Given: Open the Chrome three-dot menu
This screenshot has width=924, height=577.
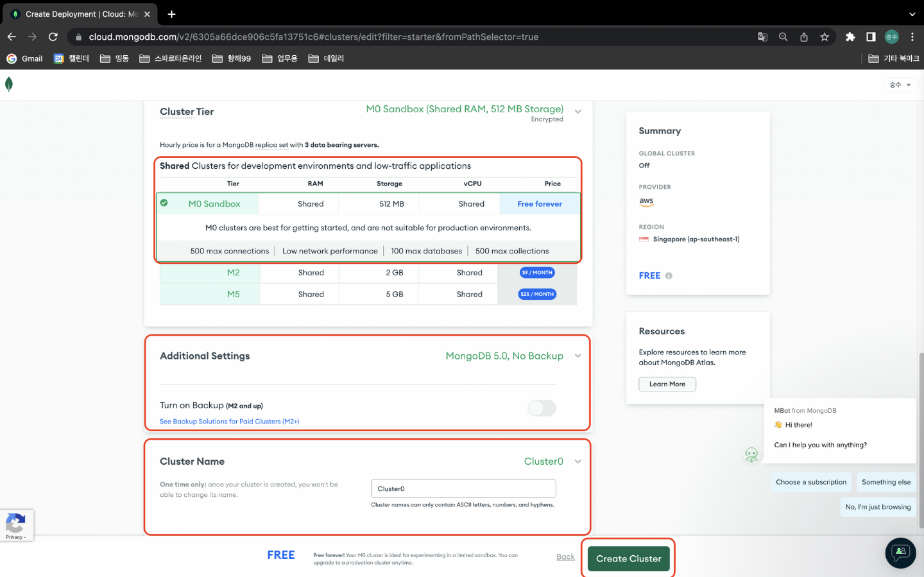Looking at the screenshot, I should click(x=912, y=37).
